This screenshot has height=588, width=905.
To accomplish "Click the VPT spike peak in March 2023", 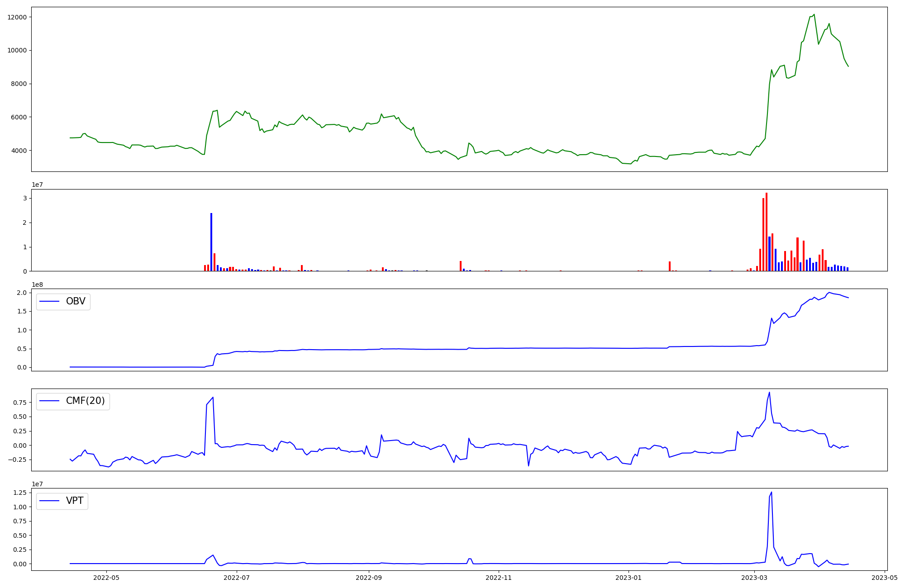I will [x=772, y=492].
